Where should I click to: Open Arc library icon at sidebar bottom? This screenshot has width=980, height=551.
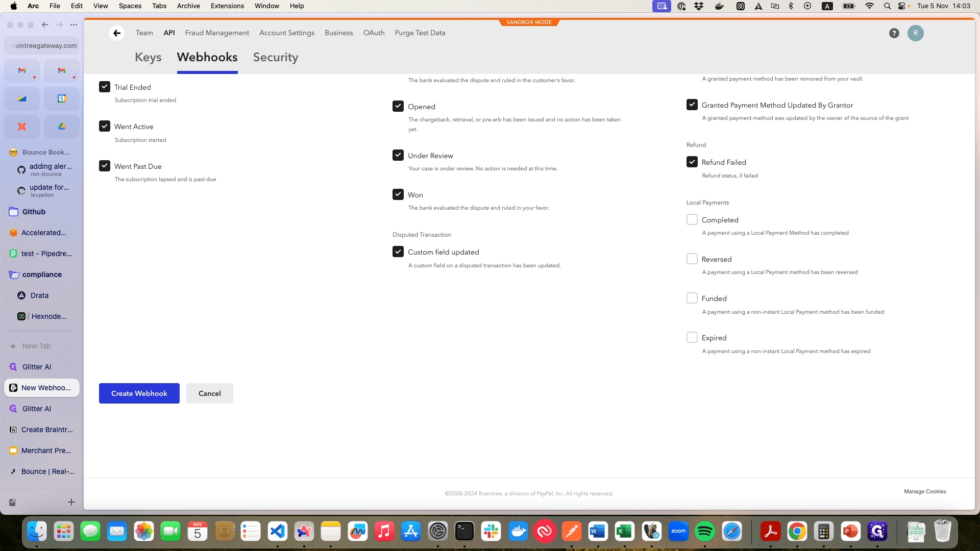(12, 502)
